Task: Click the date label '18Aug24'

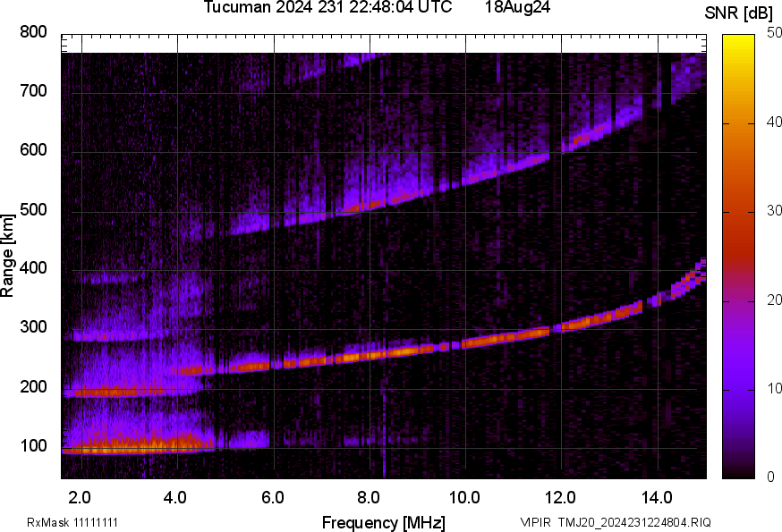Action: (517, 7)
